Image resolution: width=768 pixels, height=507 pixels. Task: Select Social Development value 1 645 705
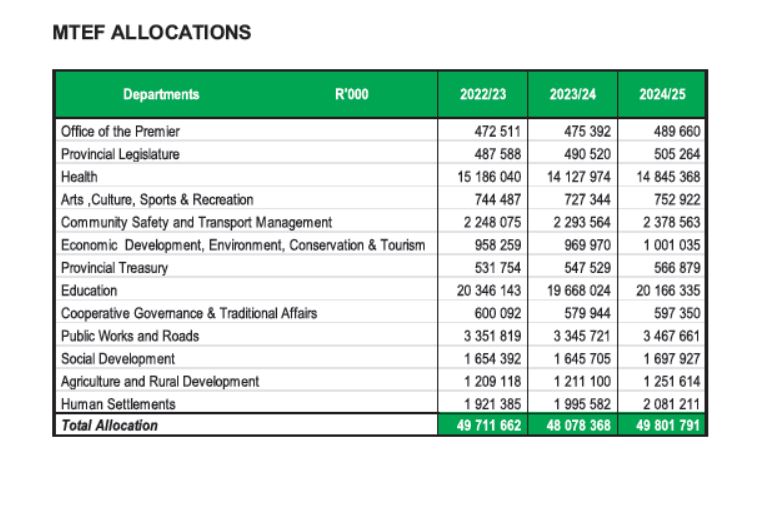(582, 359)
